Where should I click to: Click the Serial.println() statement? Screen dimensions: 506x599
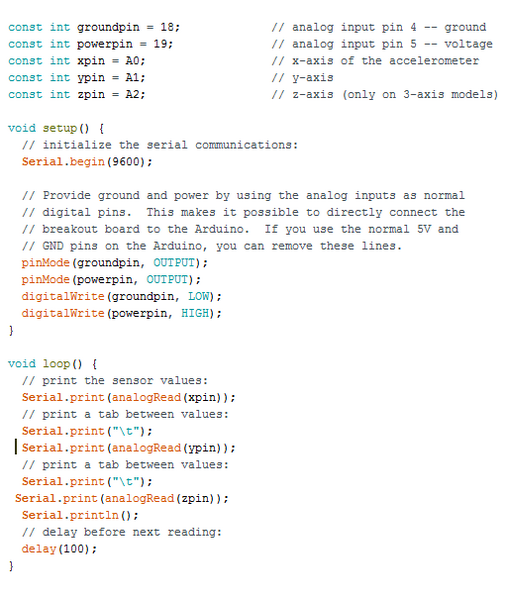80,515
